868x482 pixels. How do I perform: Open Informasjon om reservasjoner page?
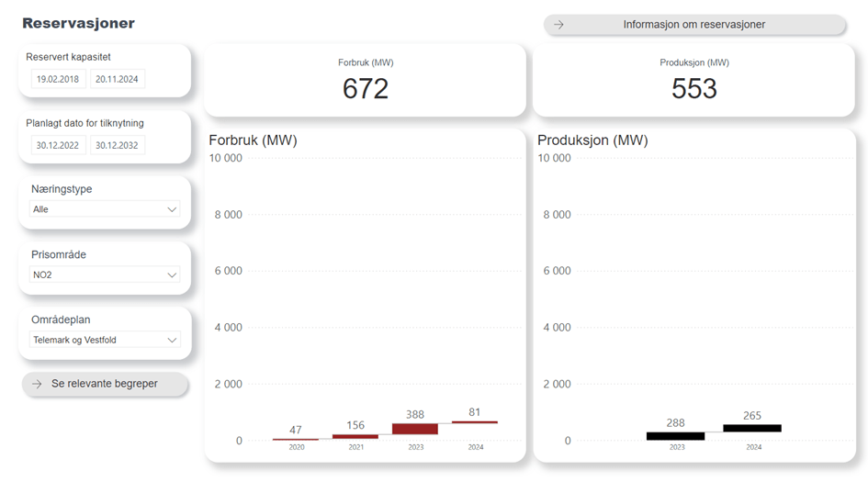click(693, 25)
